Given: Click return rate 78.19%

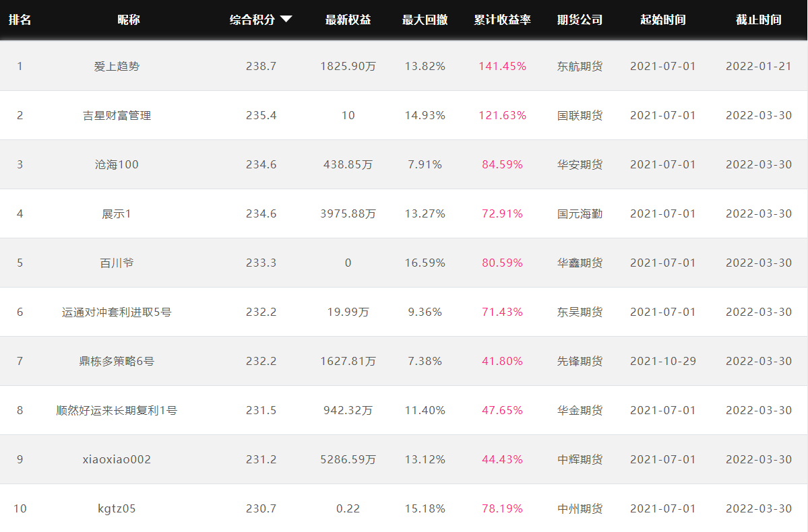Looking at the screenshot, I should click(503, 509).
